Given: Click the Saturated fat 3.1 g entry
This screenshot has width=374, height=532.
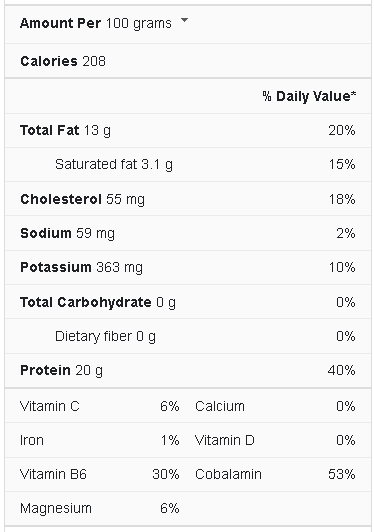Looking at the screenshot, I should click(x=114, y=165).
